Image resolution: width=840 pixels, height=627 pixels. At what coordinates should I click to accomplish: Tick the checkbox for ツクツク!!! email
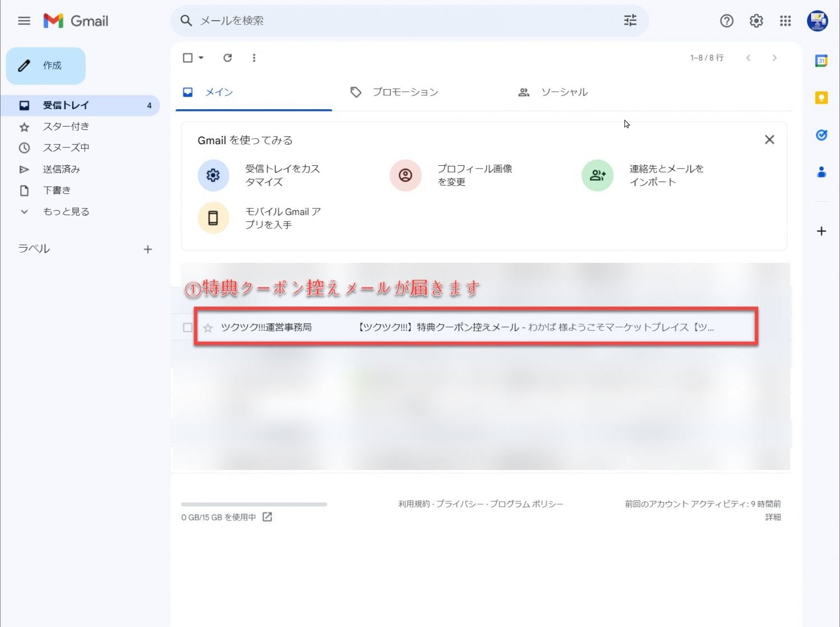coord(188,328)
